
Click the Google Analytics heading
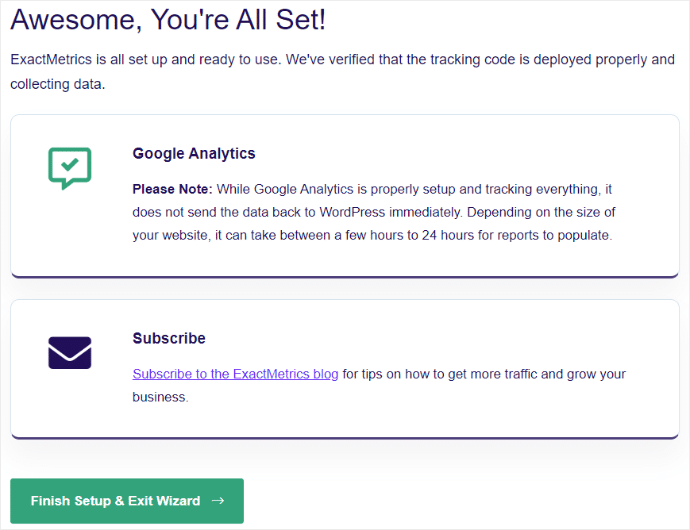point(194,153)
